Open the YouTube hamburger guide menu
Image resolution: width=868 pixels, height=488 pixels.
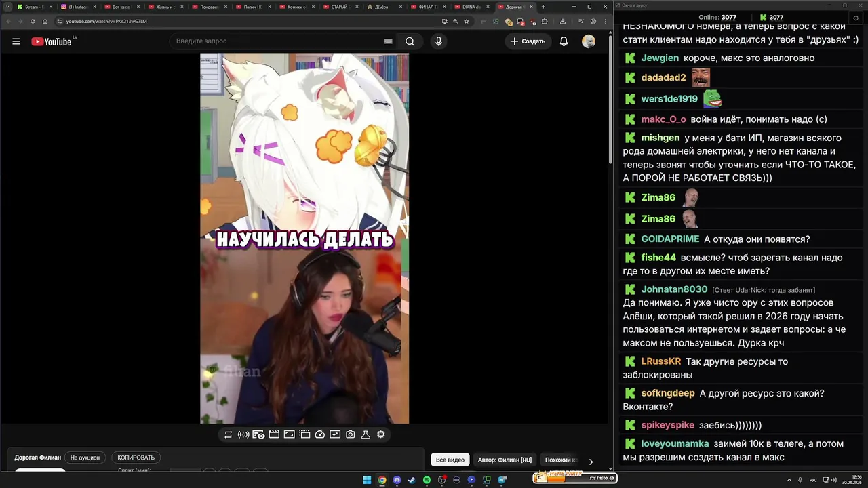[16, 41]
